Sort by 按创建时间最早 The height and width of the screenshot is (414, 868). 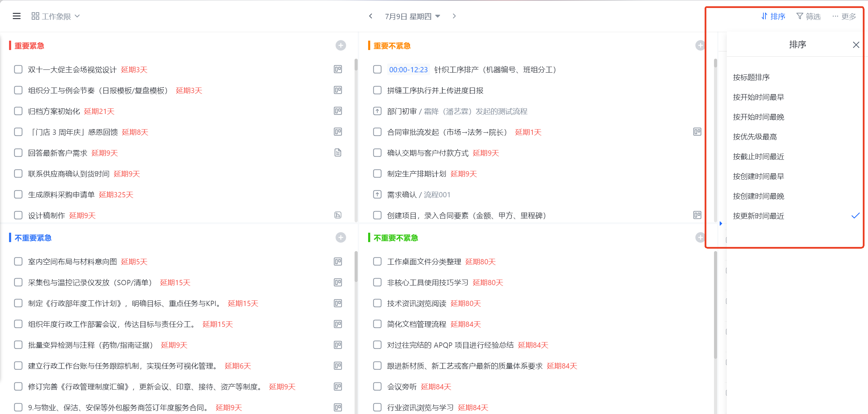click(759, 176)
